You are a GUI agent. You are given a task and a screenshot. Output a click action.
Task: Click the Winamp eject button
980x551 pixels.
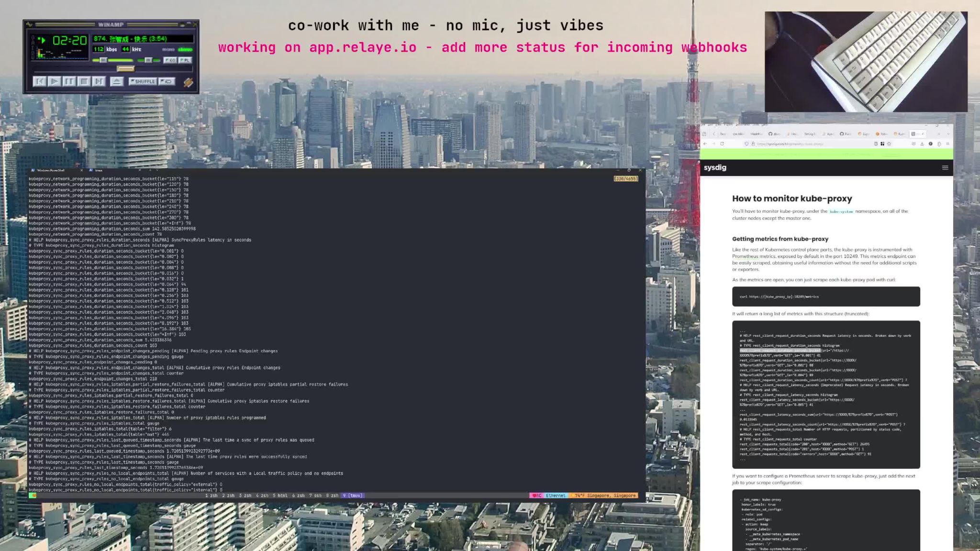point(116,82)
